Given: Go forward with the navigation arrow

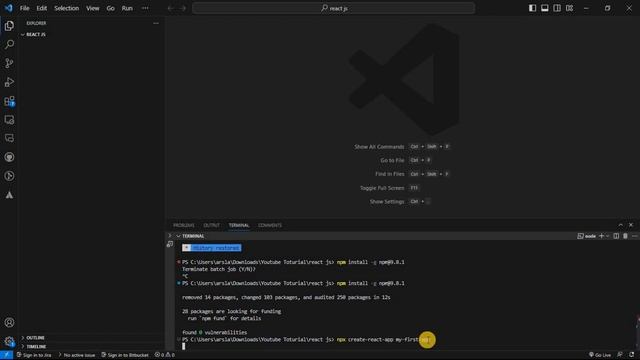Looking at the screenshot, I should point(183,8).
